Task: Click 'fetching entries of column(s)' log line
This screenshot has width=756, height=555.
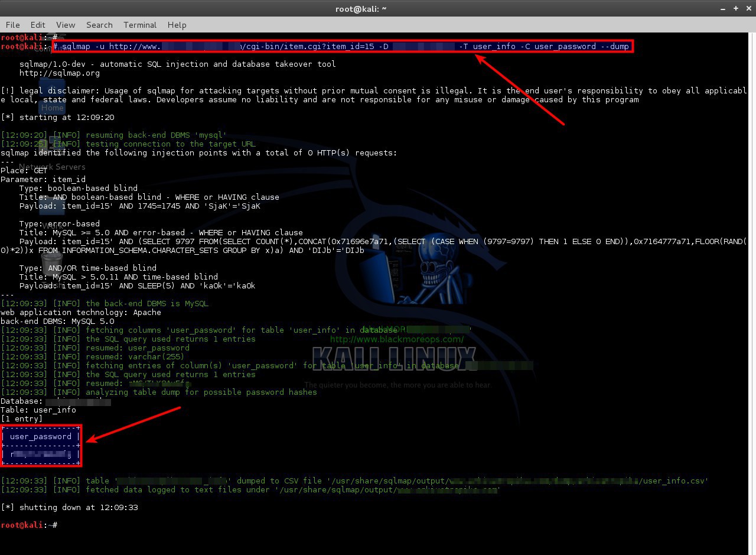Action: (266, 365)
